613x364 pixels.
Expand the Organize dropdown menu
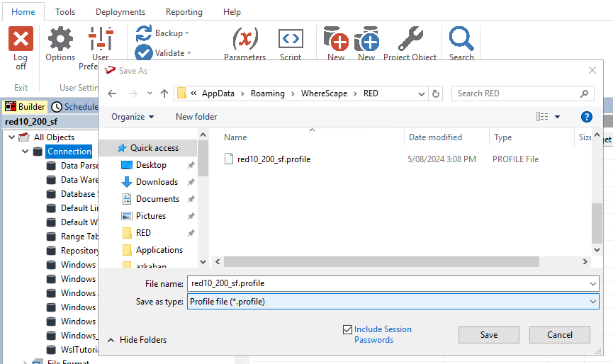point(133,117)
